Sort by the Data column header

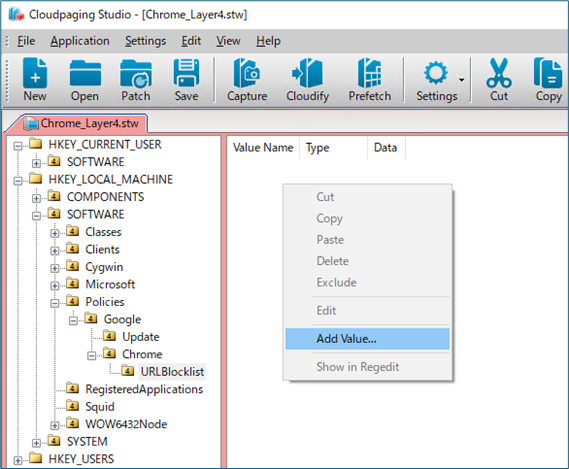click(x=386, y=148)
